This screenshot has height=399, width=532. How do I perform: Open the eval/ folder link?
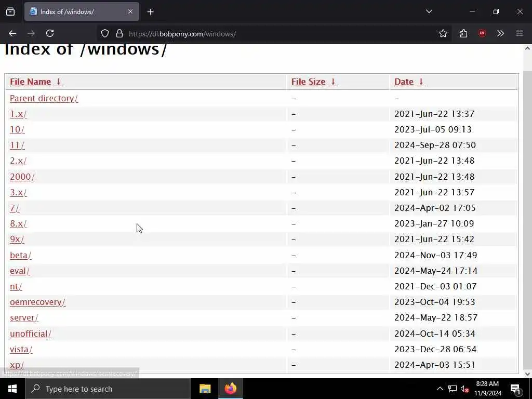point(20,271)
